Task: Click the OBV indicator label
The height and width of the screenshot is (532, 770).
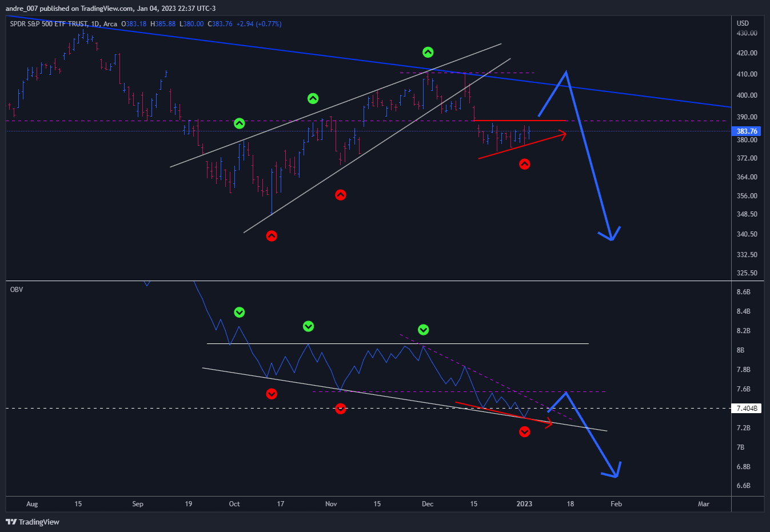Action: 17,290
